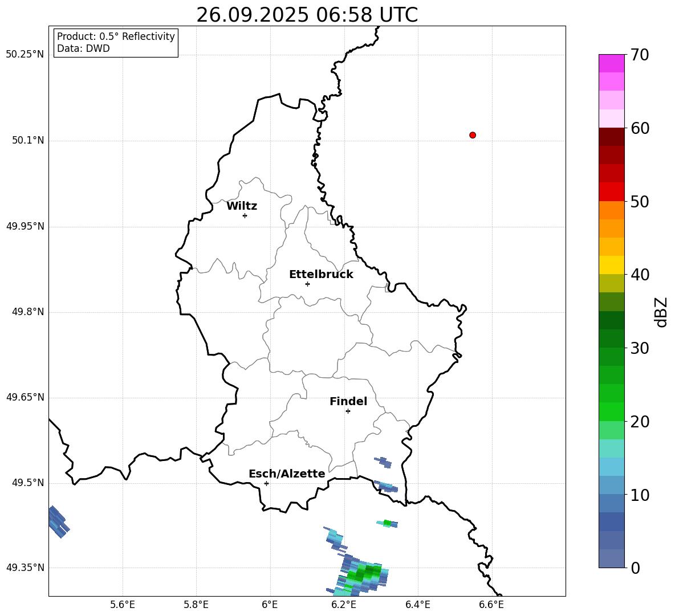675x616 pixels.
Task: Click the 6.6°E longitude label
Action: pyautogui.click(x=491, y=605)
